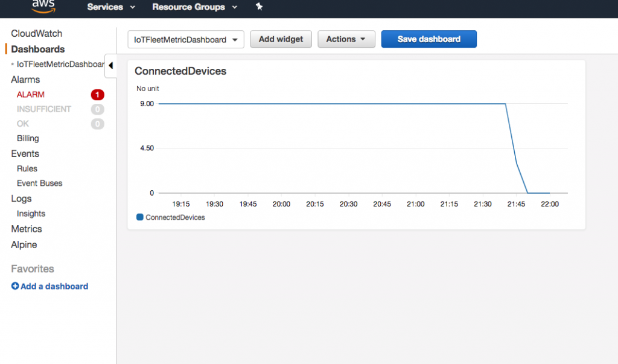Open the IoTFleetMetricDashboard dropdown selector
Viewport: 618px width, 364px height.
(186, 39)
